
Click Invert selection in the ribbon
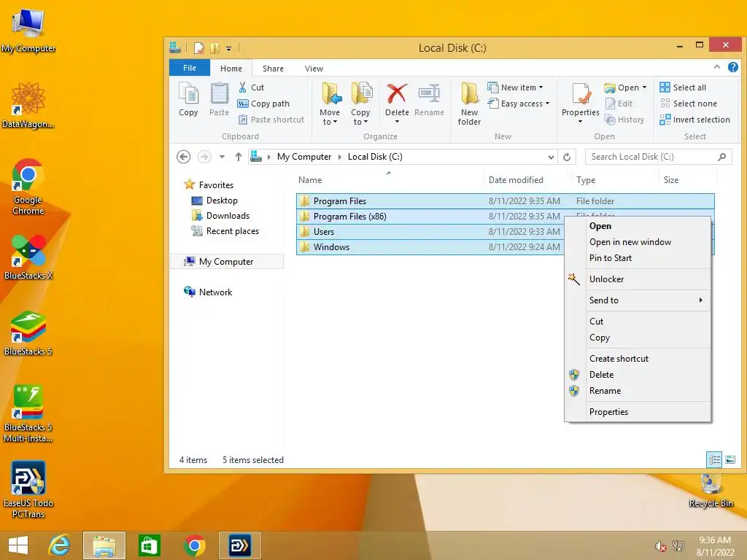tap(694, 120)
